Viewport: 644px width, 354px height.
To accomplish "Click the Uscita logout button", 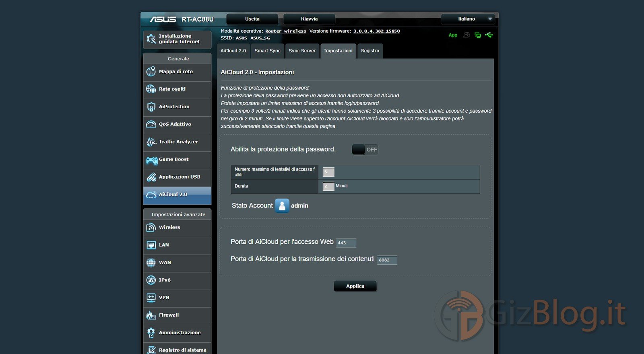I will point(252,19).
